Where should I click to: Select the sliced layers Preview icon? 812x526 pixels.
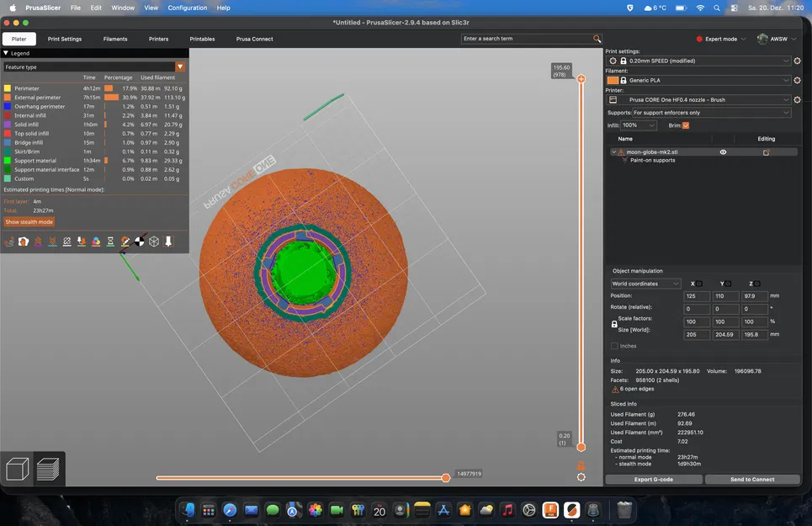(46, 469)
